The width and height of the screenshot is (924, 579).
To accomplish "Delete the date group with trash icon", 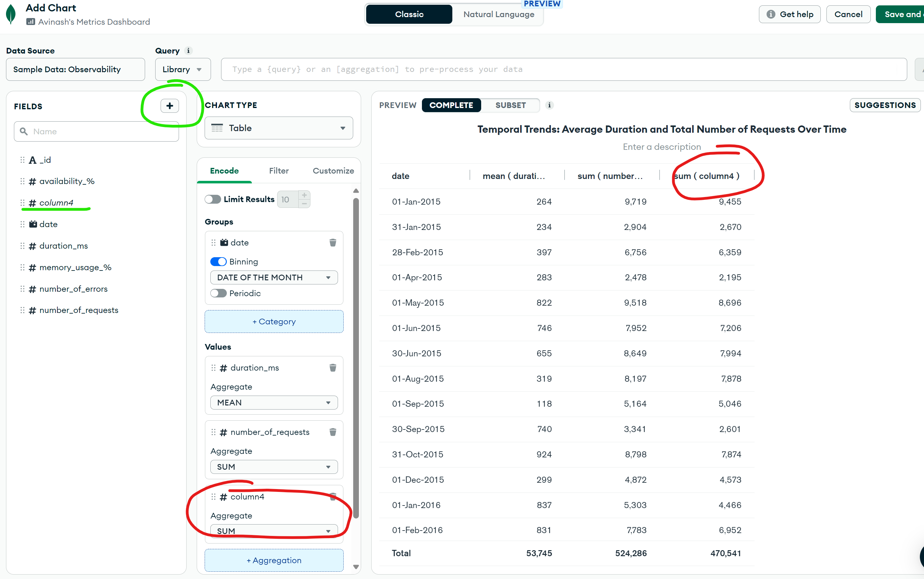I will pyautogui.click(x=332, y=243).
